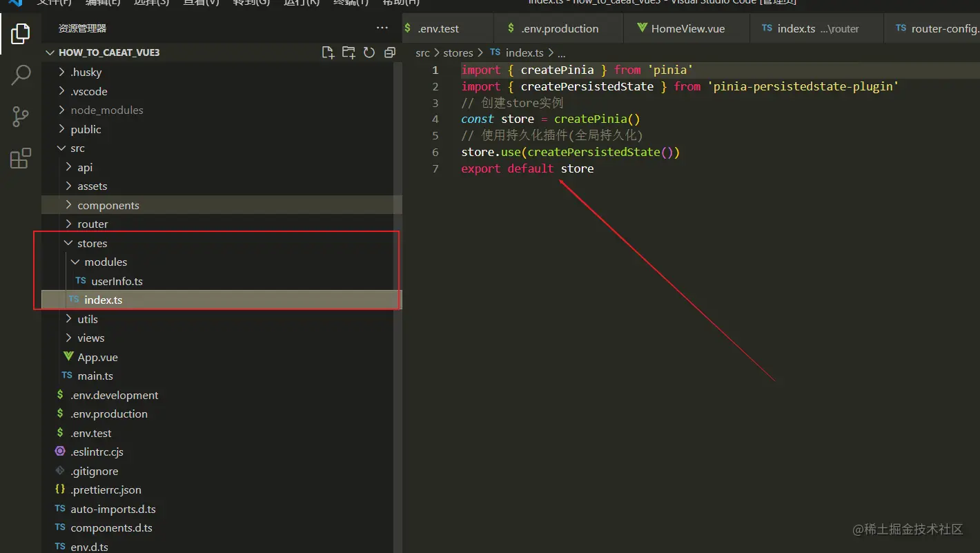Expand the assets folder
The width and height of the screenshot is (980, 553).
221,186
